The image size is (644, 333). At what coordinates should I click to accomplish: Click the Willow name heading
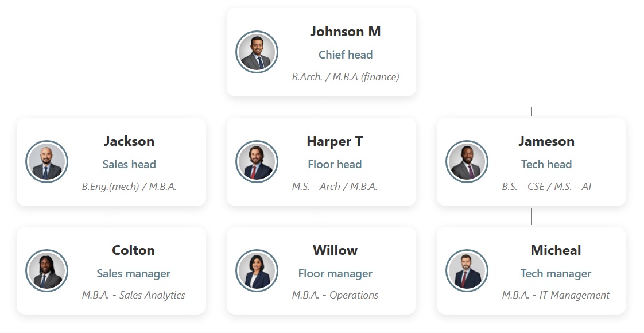pos(335,250)
